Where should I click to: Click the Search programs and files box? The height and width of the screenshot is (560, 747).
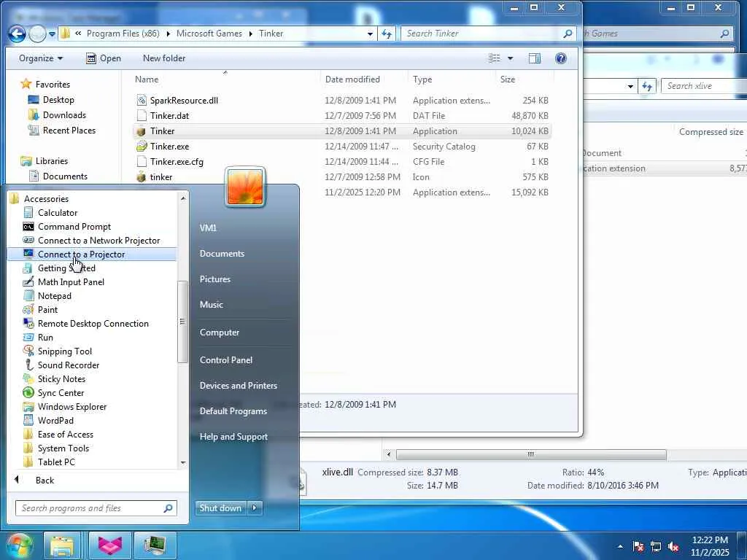point(96,508)
